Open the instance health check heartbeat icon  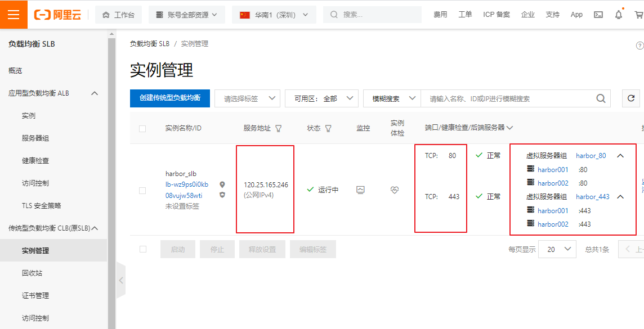(x=395, y=190)
